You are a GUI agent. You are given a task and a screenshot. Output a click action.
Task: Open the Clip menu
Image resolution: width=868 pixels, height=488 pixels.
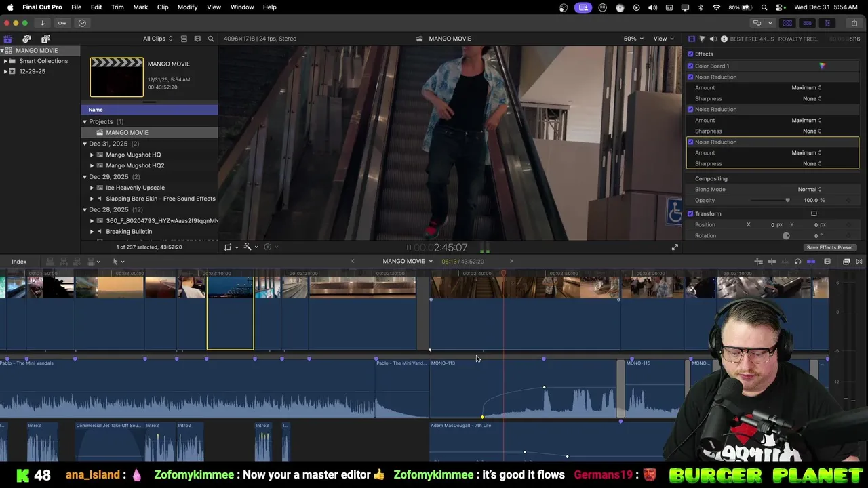click(163, 7)
